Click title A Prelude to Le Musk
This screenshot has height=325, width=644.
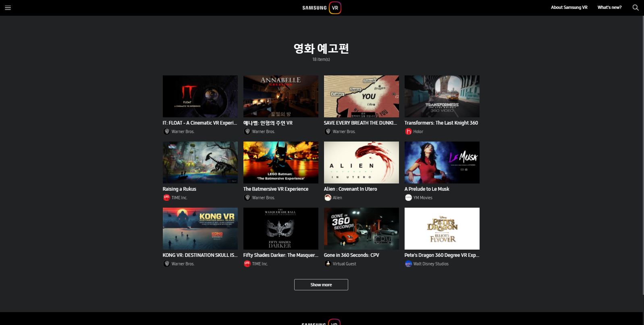pos(427,189)
